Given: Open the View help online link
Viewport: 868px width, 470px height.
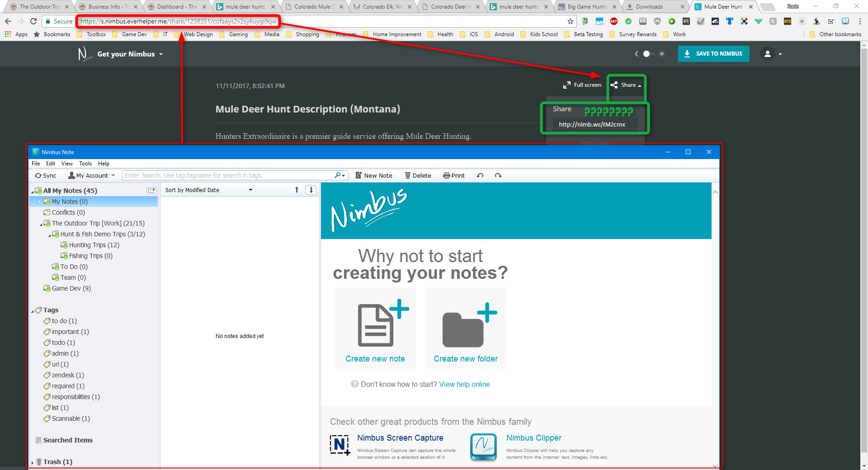Looking at the screenshot, I should [x=464, y=384].
